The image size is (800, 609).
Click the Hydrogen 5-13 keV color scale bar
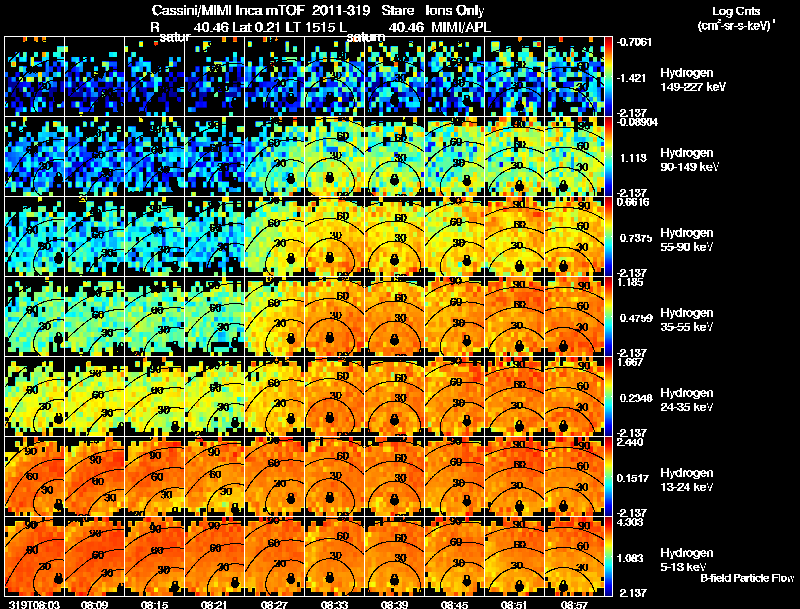(608, 556)
